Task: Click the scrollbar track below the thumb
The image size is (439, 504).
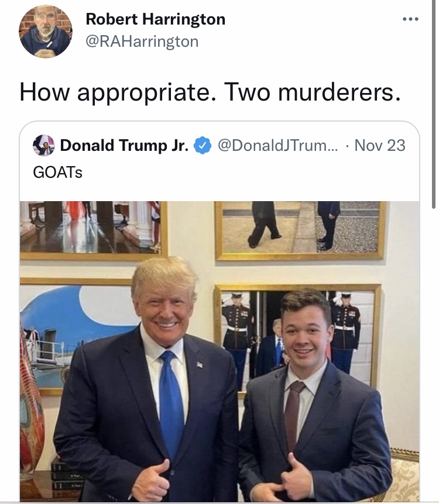Action: pyautogui.click(x=434, y=354)
